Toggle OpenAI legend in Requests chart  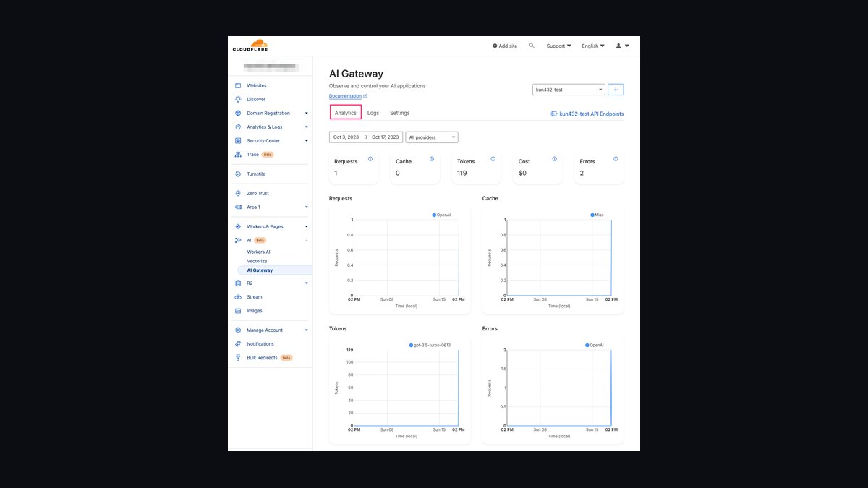(441, 215)
